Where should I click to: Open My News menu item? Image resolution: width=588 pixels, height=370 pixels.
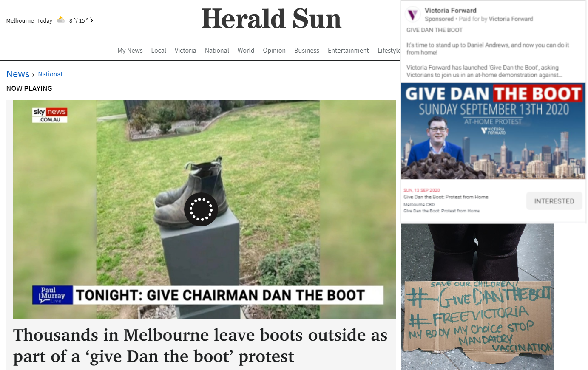click(x=130, y=51)
